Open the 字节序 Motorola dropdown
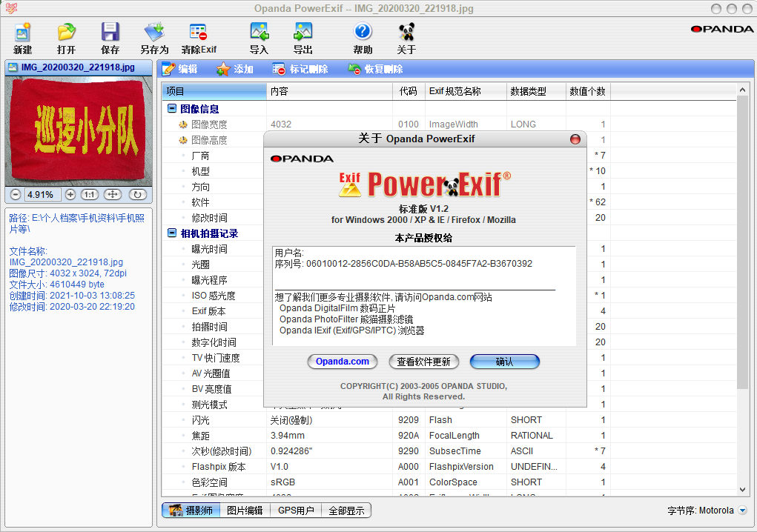 click(742, 511)
